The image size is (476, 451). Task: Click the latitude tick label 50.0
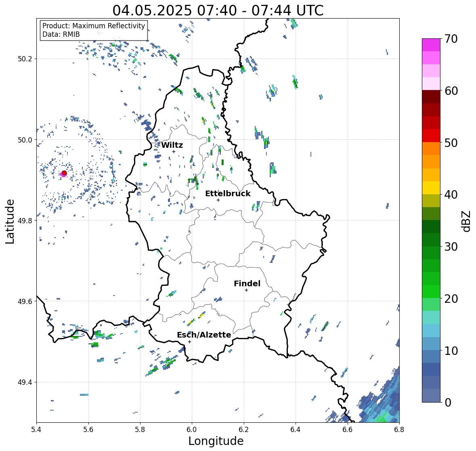point(25,140)
